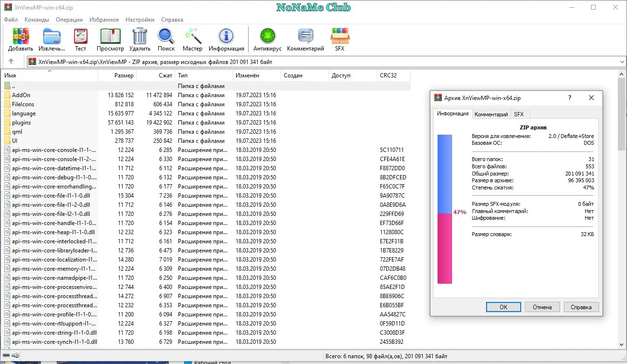Click the Извлечь (Extract) toolbar icon
The image size is (627, 364).
[52, 36]
